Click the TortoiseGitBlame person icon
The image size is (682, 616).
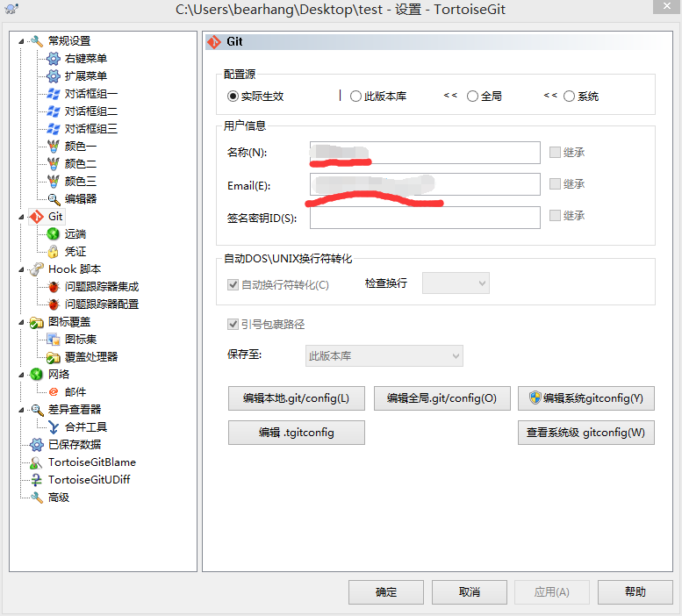[37, 462]
